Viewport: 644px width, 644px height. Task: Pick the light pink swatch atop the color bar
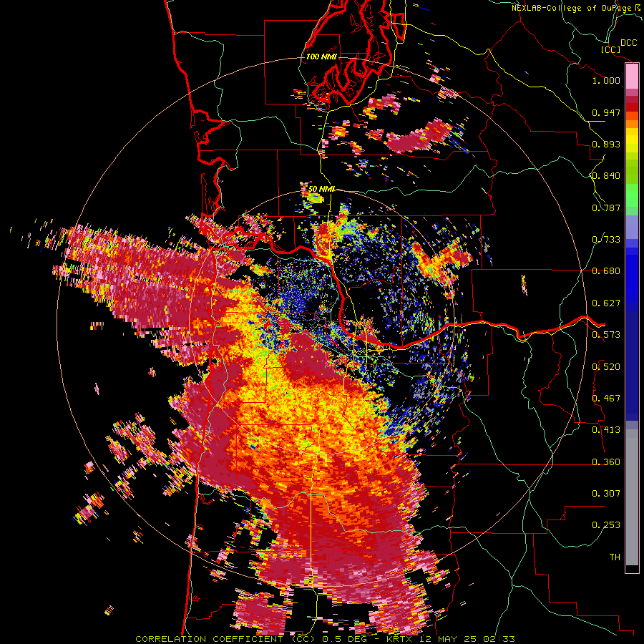632,77
